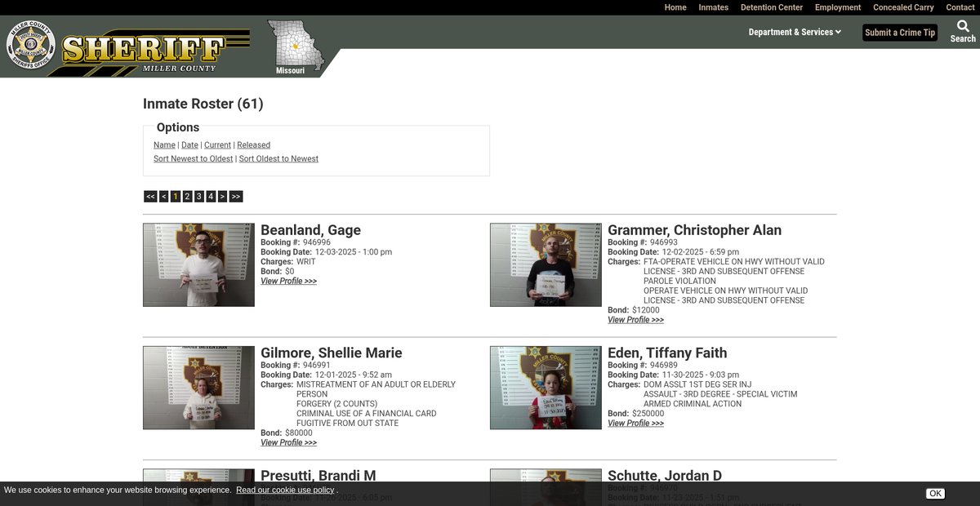Screen dimensions: 980x506
Task: Click Tiffany Faith Eden's booking photo
Action: tap(546, 388)
